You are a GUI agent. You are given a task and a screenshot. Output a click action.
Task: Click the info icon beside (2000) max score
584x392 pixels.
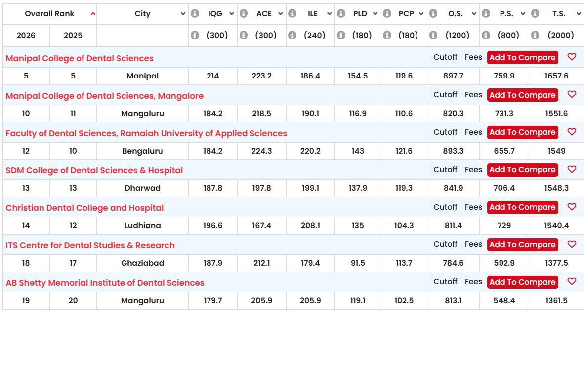(x=535, y=35)
